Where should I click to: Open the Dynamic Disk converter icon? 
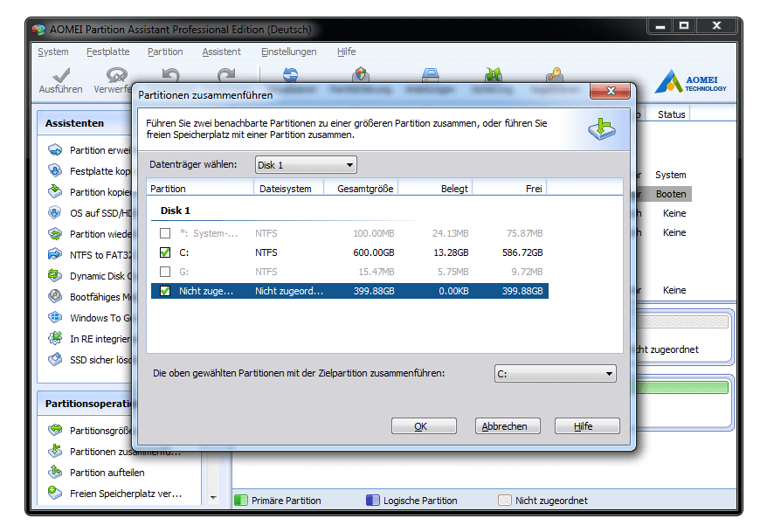click(55, 276)
